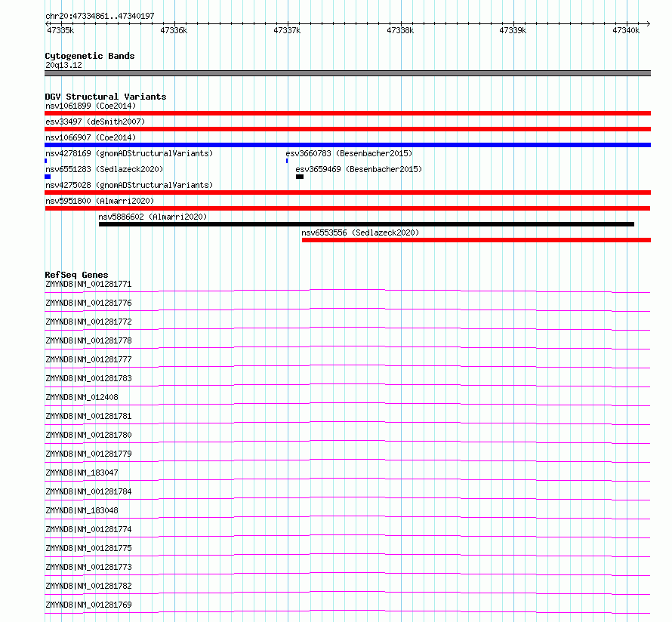
Task: Click the blue nsv1066907 variant bar
Action: click(347, 145)
